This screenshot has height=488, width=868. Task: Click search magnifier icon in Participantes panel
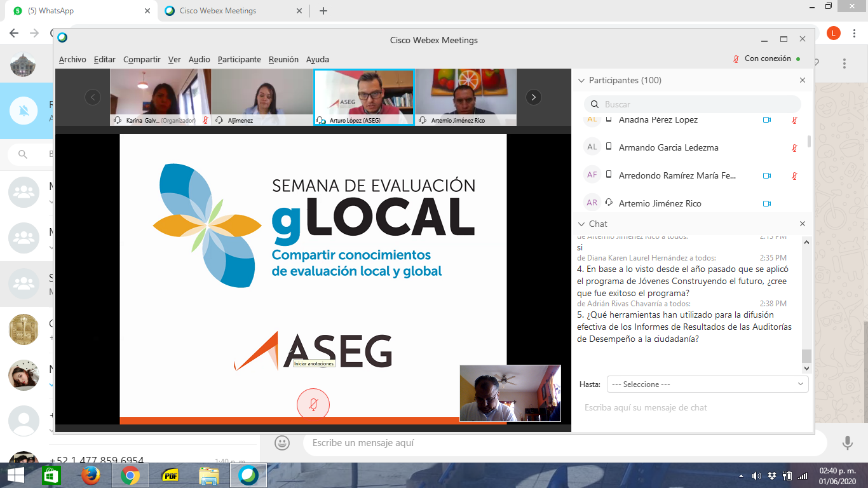595,104
